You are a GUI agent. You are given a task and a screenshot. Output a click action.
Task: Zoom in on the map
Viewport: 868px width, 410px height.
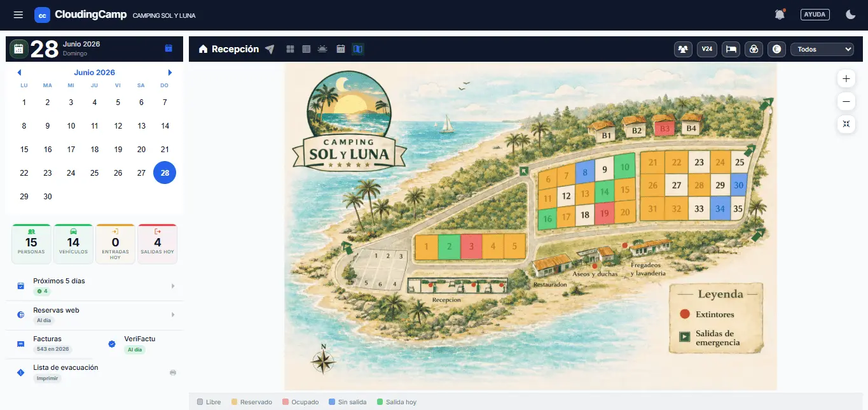click(846, 79)
